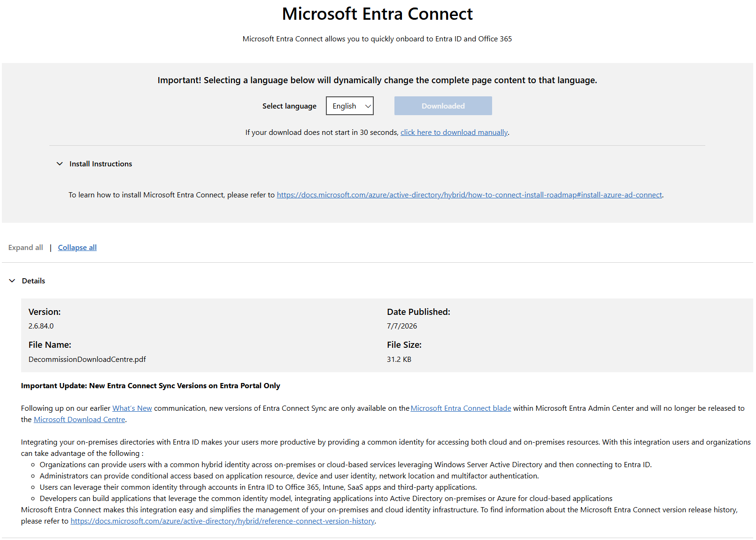The width and height of the screenshot is (756, 540).
Task: Click the link to download manually
Action: [x=454, y=133]
